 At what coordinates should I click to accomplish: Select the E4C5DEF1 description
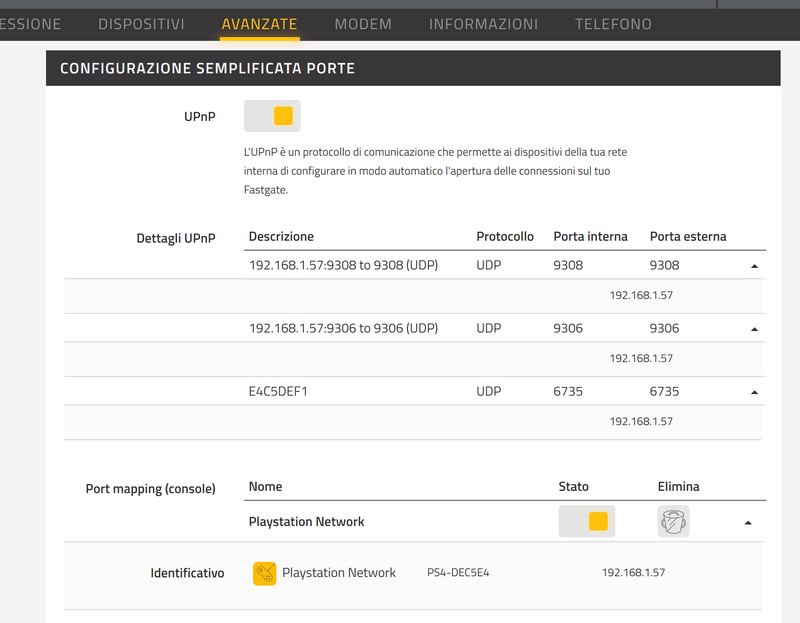tap(278, 391)
